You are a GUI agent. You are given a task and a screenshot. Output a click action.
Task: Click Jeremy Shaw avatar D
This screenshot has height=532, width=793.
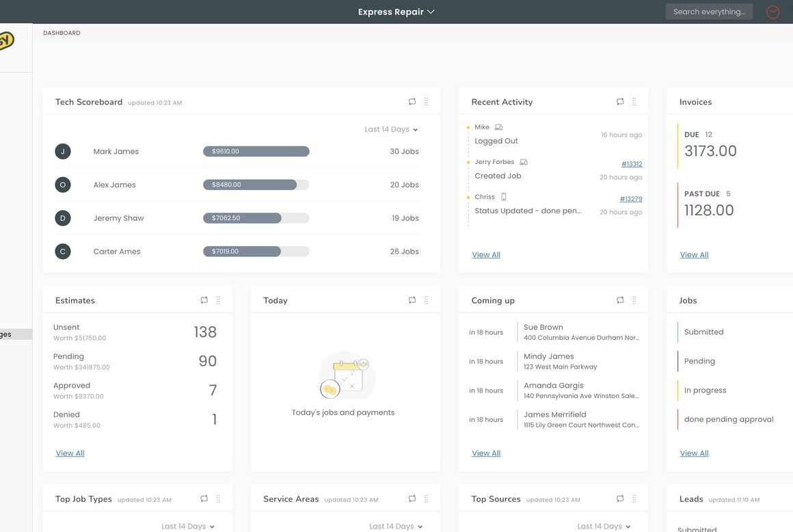tap(63, 218)
